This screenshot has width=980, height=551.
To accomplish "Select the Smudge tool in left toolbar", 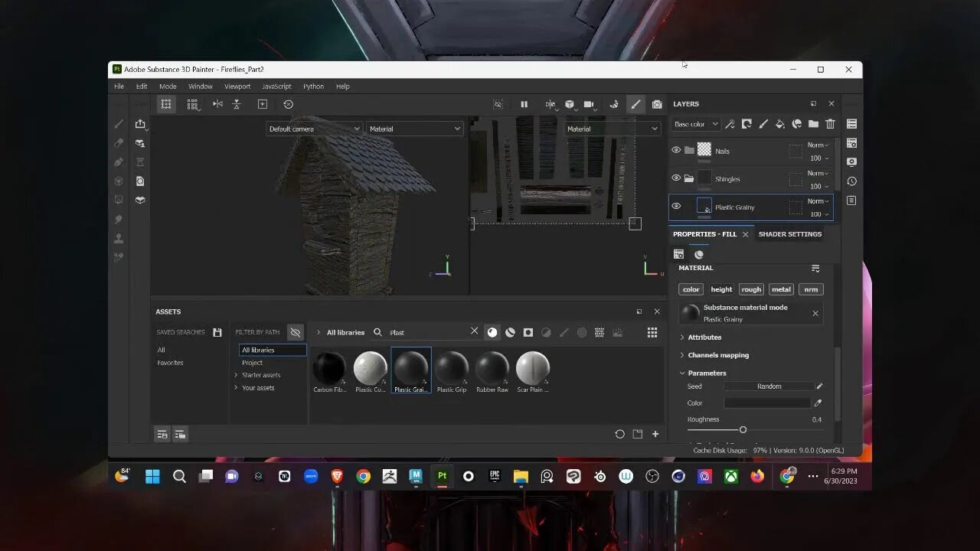I will pos(119,220).
